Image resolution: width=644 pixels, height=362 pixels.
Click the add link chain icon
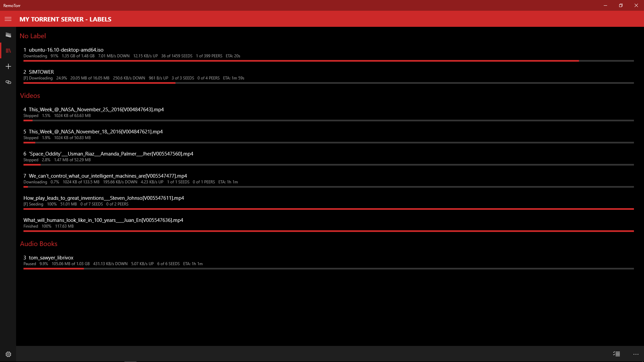8,82
